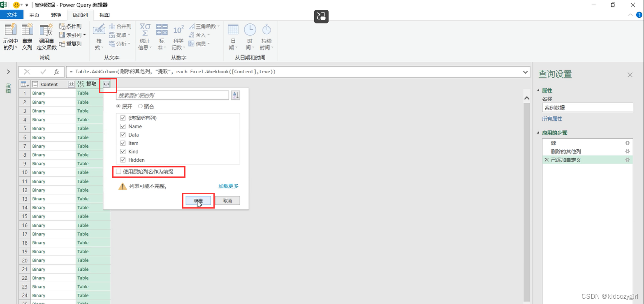644x304 pixels.
Task: Click the Custom Column (自定义列) icon
Action: [27, 30]
